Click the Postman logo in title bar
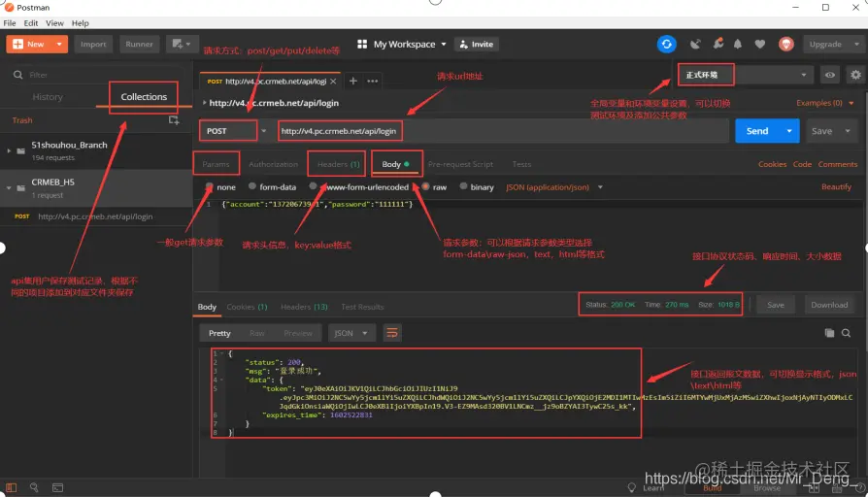 click(9, 7)
